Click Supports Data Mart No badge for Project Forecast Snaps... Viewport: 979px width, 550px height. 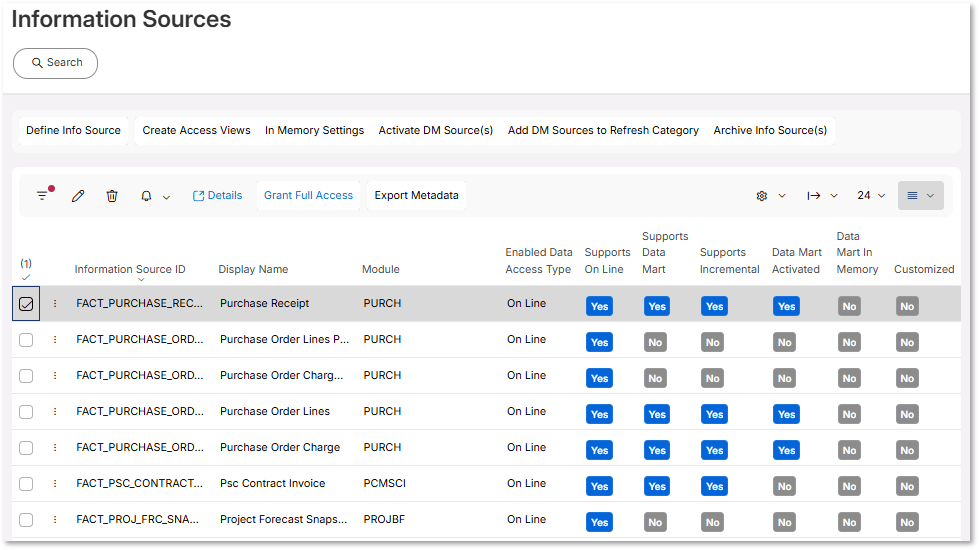(x=655, y=523)
